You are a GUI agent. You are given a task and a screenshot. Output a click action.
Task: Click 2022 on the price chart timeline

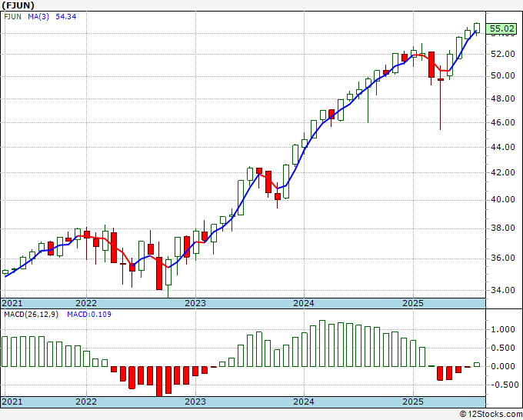[x=86, y=303]
